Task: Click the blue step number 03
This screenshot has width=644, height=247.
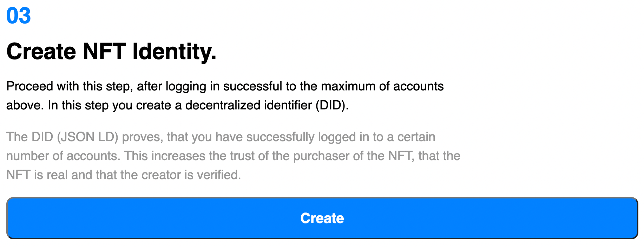Action: (x=19, y=16)
